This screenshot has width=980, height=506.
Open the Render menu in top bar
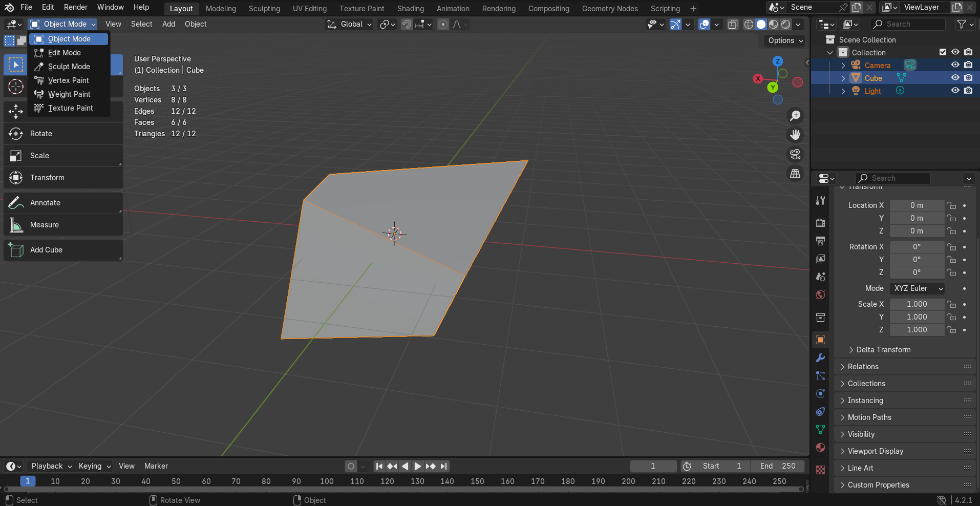[76, 7]
